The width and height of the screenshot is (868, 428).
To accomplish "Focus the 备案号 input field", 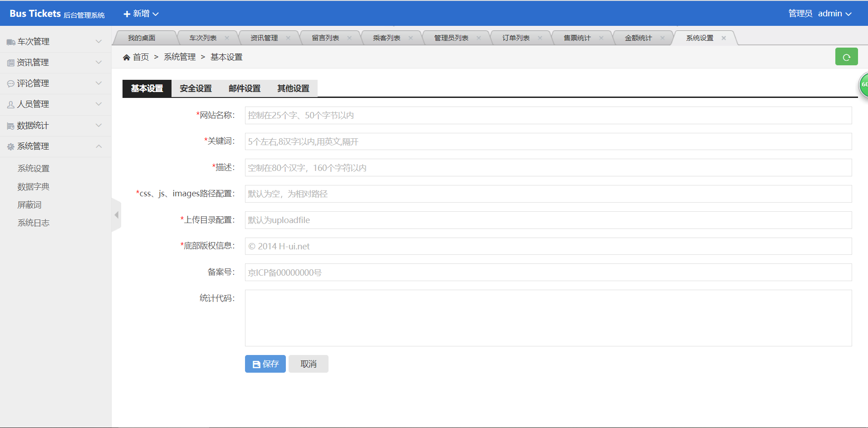I will pos(548,272).
